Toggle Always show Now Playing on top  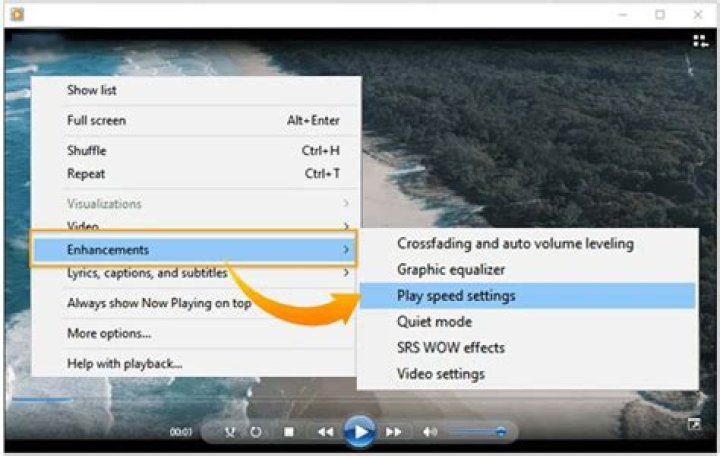196,303
